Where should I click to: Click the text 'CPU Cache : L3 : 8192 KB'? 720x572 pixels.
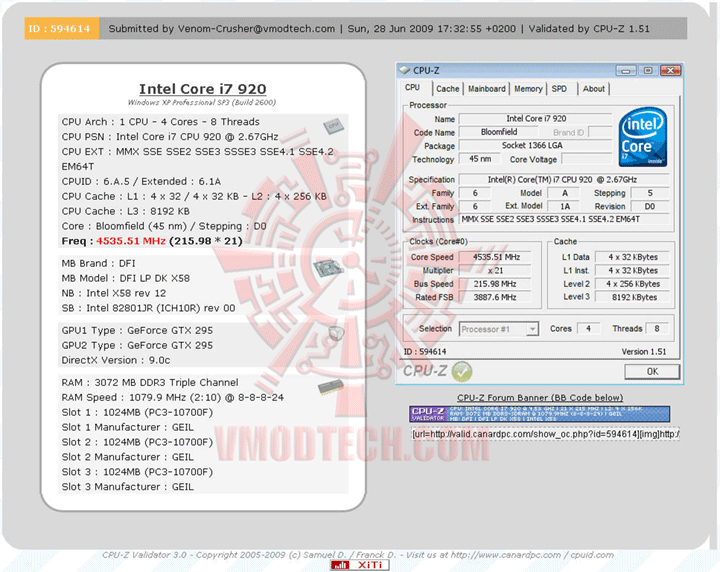coord(126,211)
